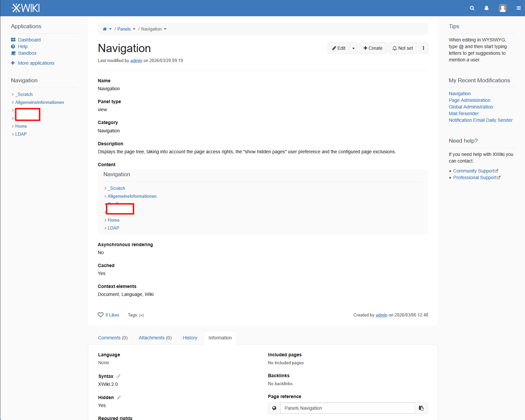Click the search magnifier icon in header
Screen dimensions: 525x420
tap(472, 8)
